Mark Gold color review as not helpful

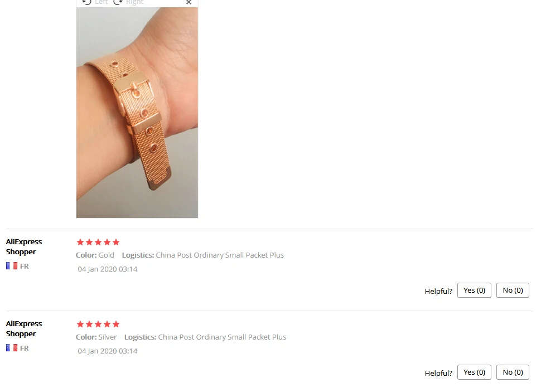pyautogui.click(x=513, y=290)
